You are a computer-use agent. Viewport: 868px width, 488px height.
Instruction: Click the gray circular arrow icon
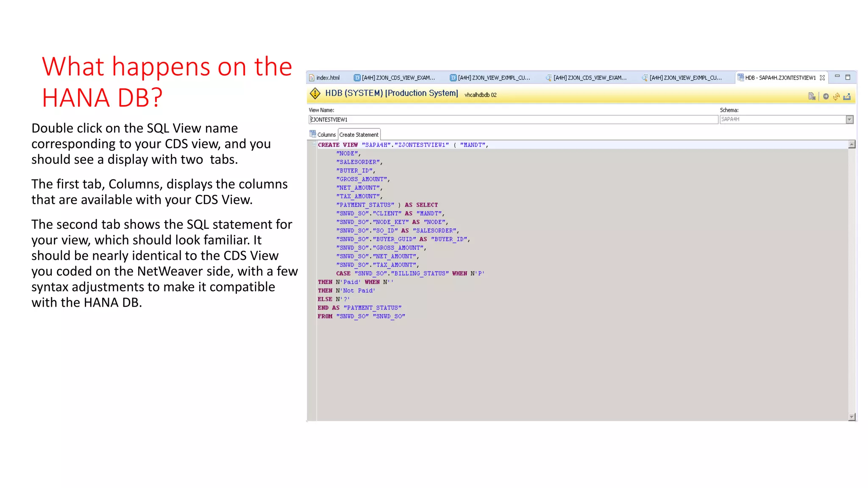826,97
